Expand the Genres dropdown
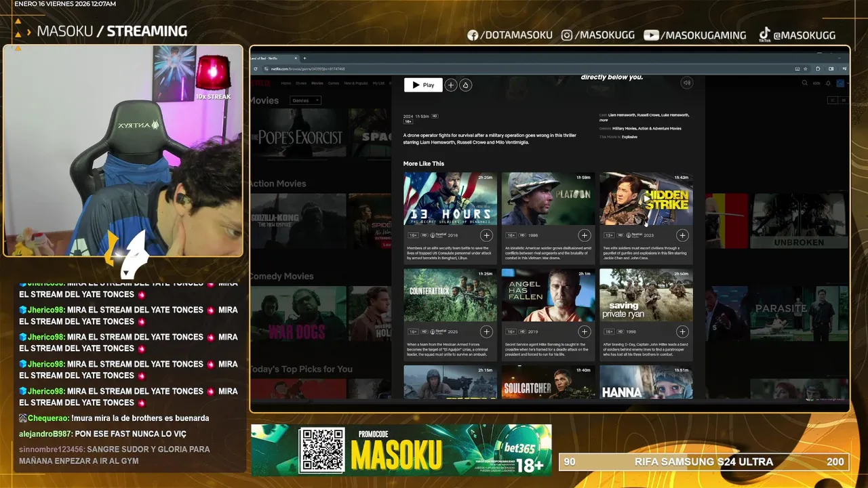Screen dimensions: 868x488 point(305,100)
